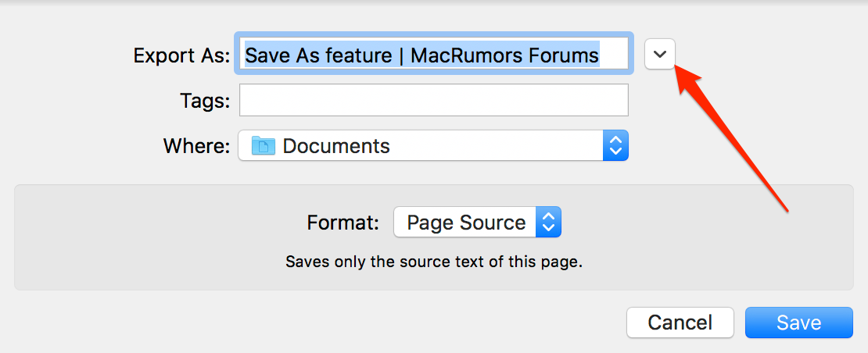Image resolution: width=868 pixels, height=353 pixels.
Task: Click the Documents folder icon
Action: [263, 146]
